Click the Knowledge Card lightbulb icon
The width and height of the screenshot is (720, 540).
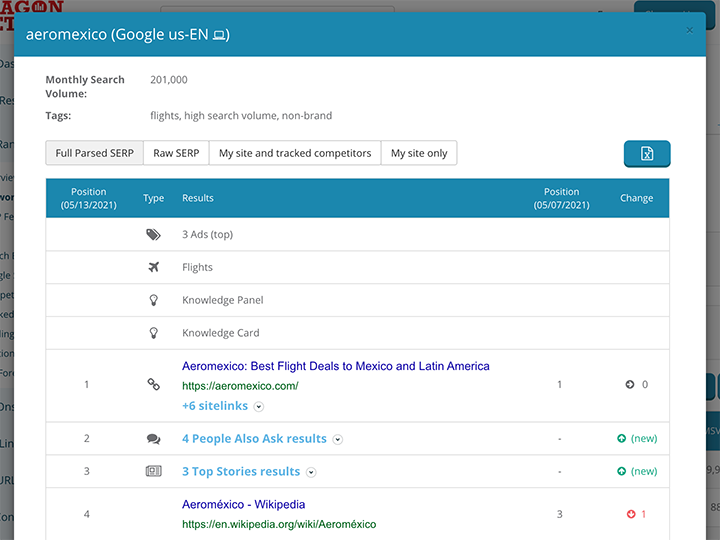[x=153, y=333]
